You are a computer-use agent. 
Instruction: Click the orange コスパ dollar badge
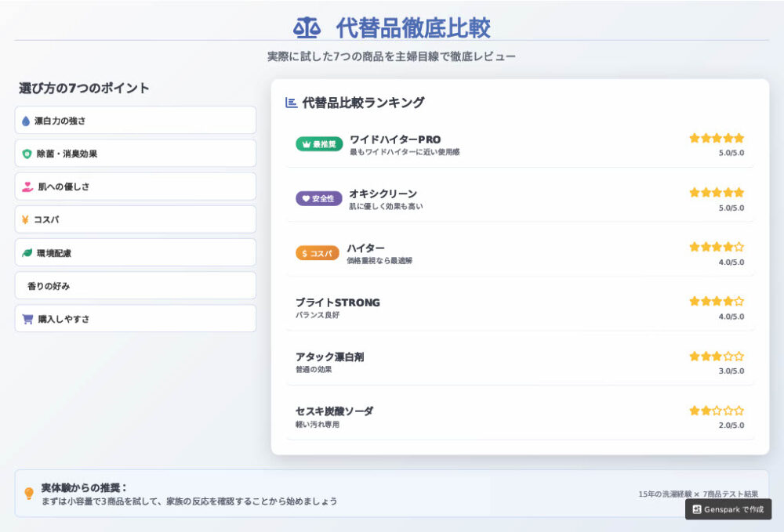pos(318,253)
